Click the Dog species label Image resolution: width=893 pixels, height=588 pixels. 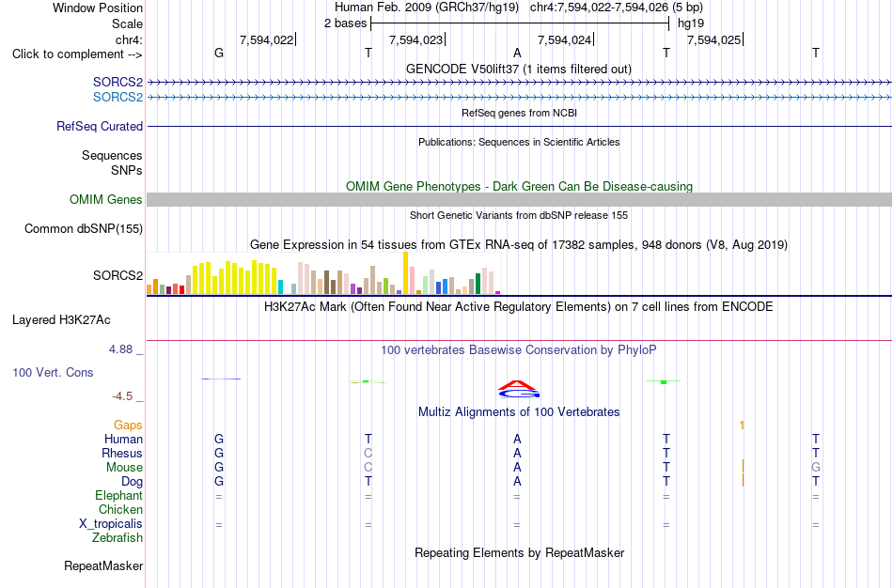click(133, 482)
